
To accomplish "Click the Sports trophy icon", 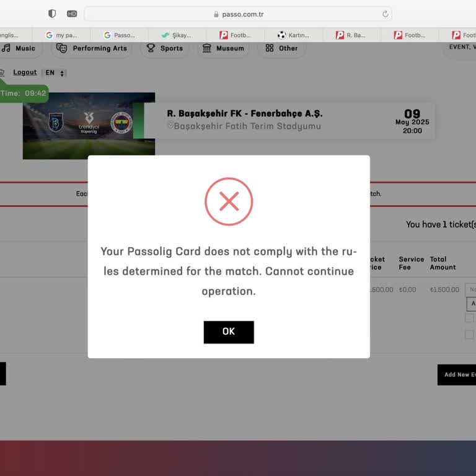I will click(151, 48).
